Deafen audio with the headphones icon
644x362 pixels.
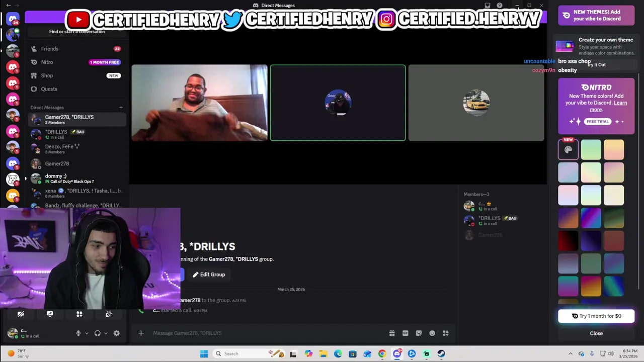(98, 333)
